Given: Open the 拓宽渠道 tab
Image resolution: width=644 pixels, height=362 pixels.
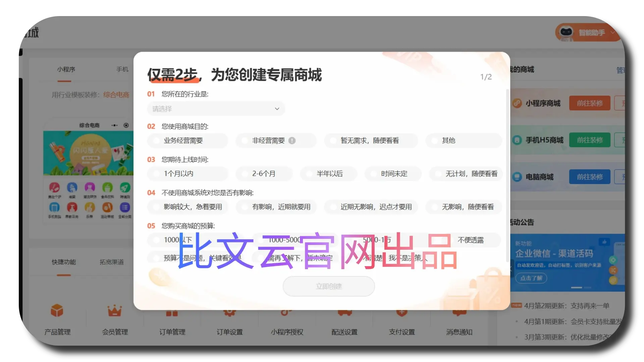Looking at the screenshot, I should 112,262.
